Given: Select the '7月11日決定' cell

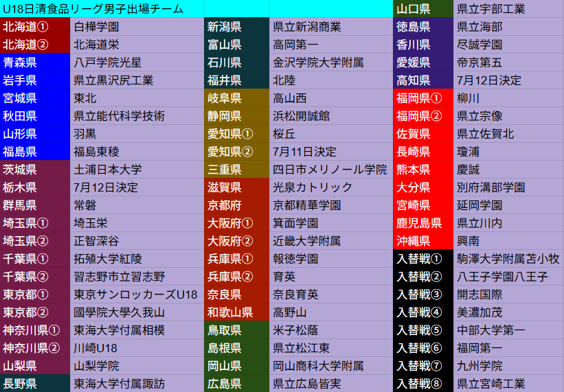Looking at the screenshot, I should (331, 152).
